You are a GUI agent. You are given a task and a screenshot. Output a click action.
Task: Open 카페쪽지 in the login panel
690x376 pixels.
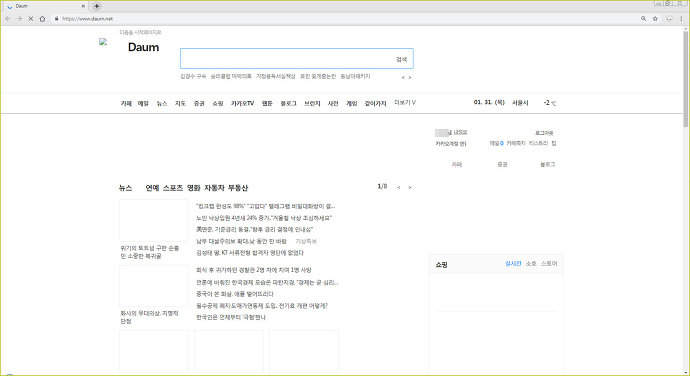pyautogui.click(x=516, y=143)
